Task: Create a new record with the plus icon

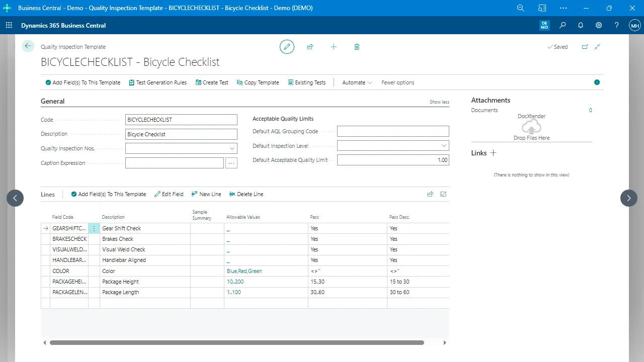Action: tap(334, 46)
